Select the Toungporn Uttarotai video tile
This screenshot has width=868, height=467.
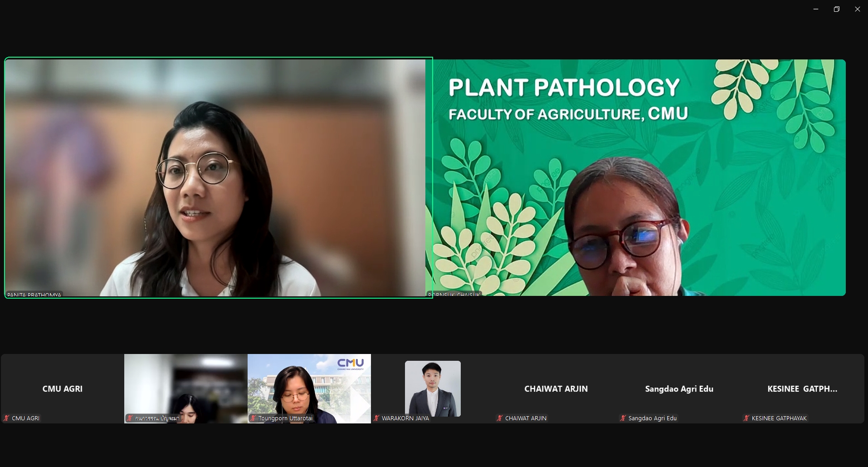[309, 388]
